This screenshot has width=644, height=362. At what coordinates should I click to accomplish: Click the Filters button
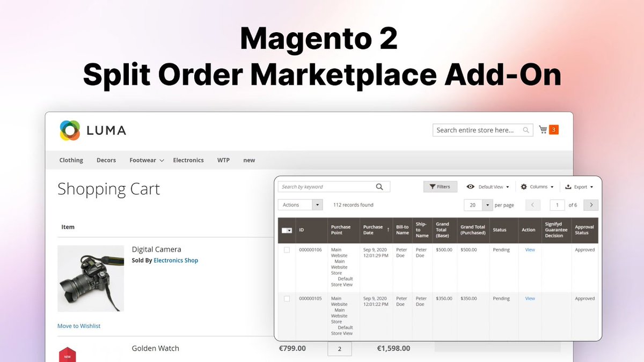tap(440, 187)
